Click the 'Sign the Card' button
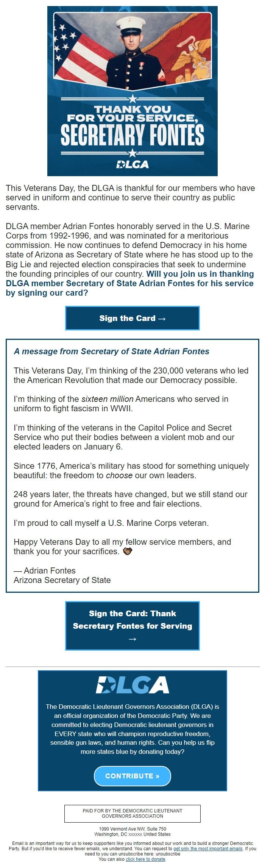 pos(132,318)
